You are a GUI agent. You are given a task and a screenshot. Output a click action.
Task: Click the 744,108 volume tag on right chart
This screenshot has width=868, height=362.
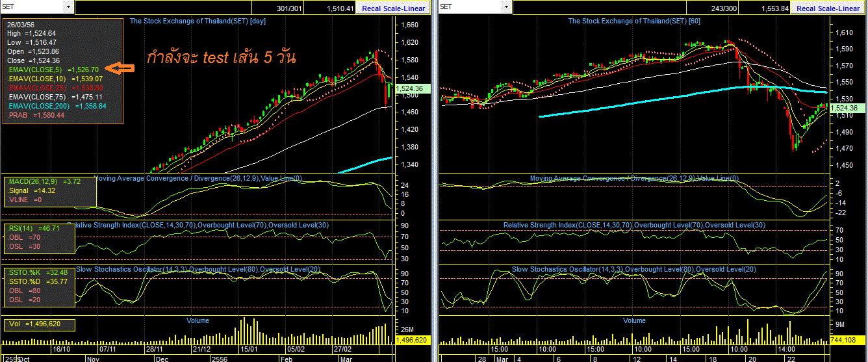(x=846, y=341)
